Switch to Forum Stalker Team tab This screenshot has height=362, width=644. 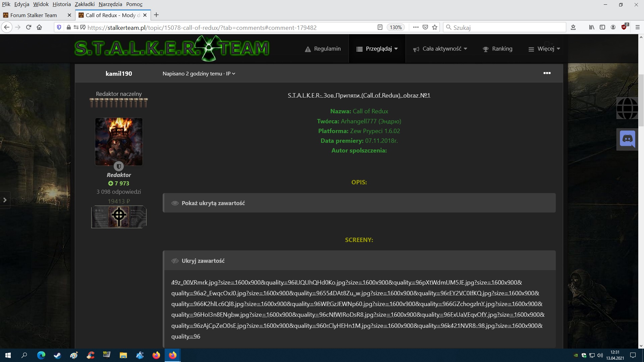34,15
